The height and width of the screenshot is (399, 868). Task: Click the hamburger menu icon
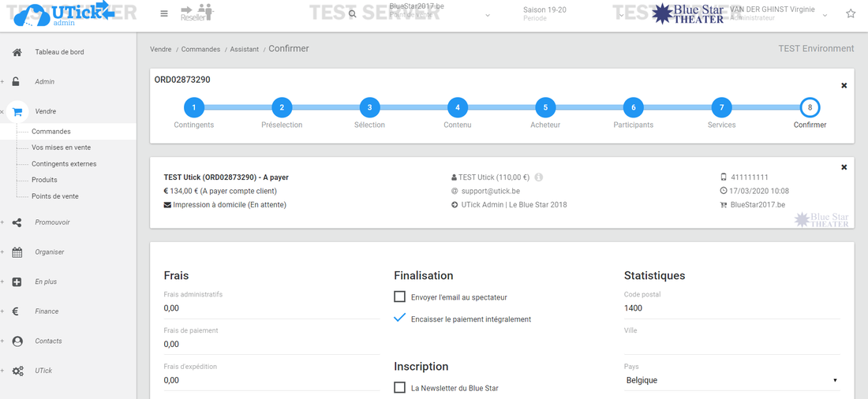[163, 13]
